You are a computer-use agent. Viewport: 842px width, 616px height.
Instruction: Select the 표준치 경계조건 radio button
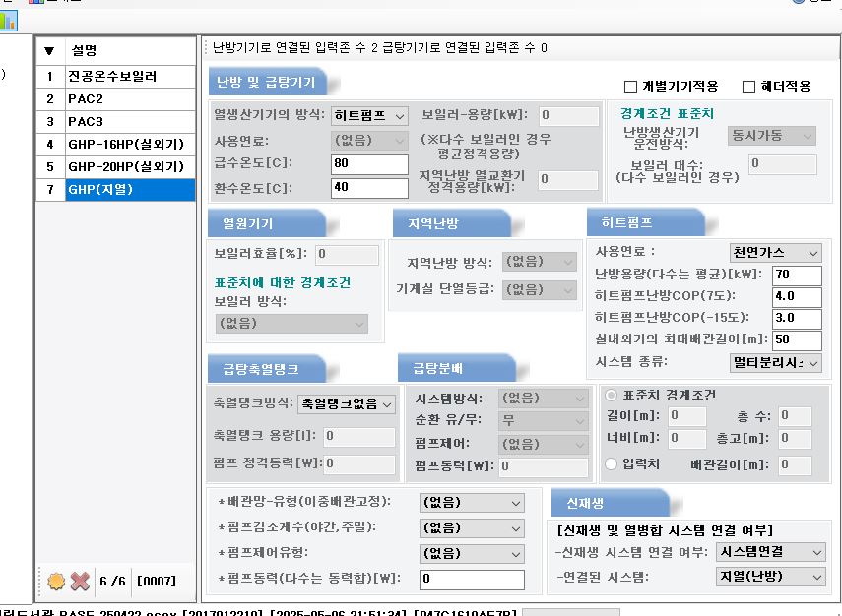pos(611,394)
